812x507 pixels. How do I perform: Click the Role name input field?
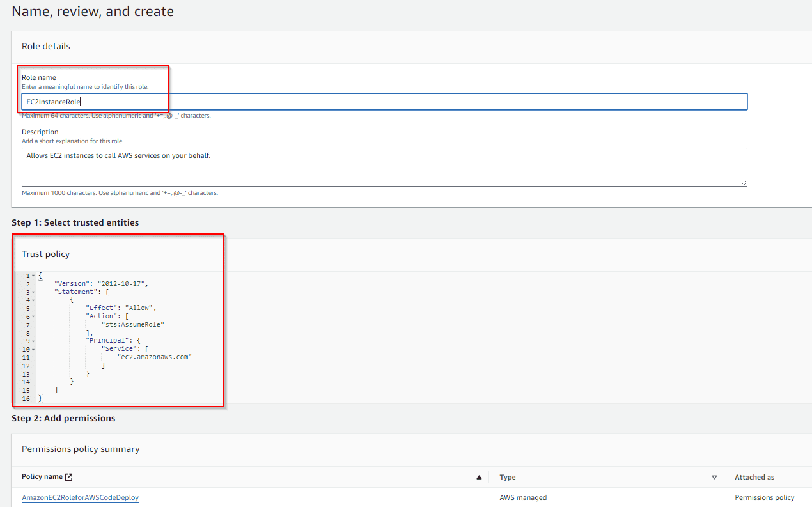pyautogui.click(x=384, y=102)
